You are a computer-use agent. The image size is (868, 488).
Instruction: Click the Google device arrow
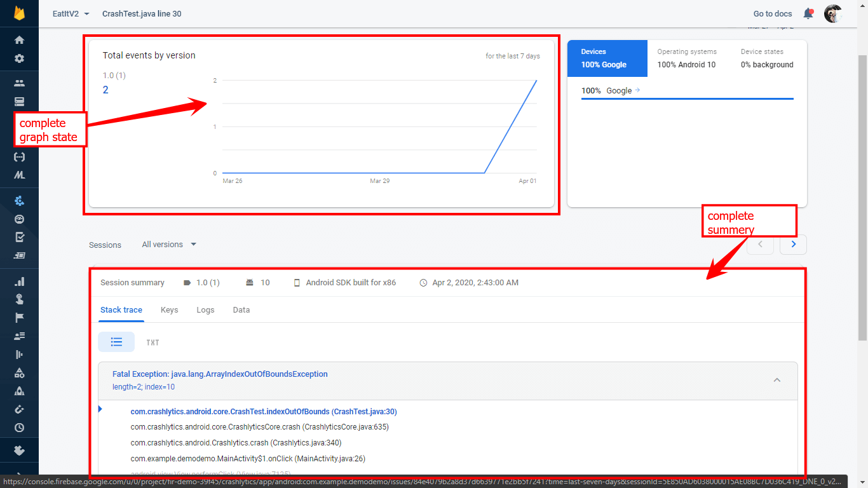click(x=637, y=90)
